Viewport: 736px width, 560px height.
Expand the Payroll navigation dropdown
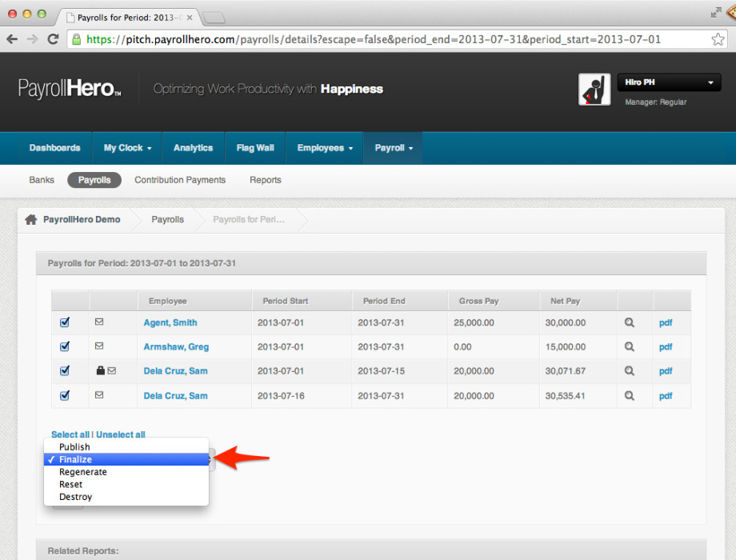pos(393,148)
